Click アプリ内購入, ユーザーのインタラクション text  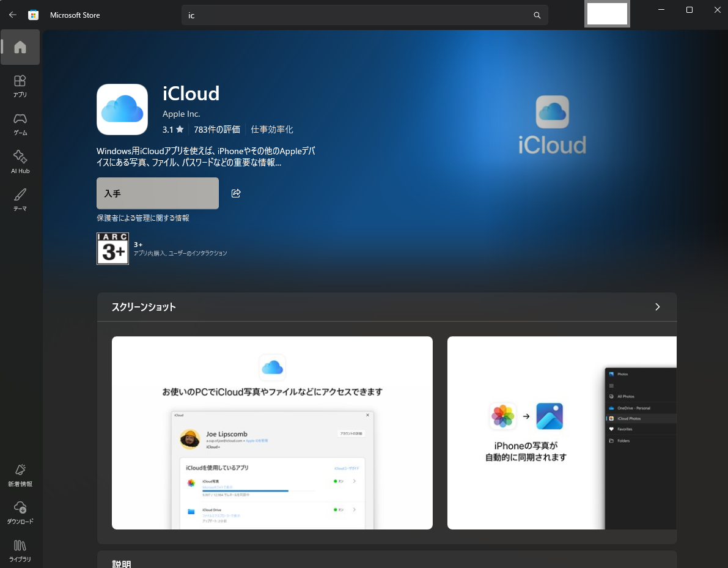coord(180,253)
